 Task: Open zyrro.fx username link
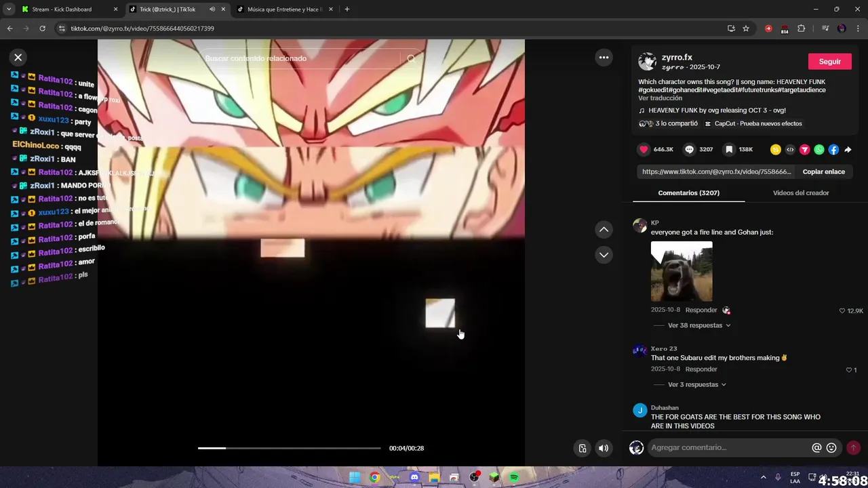(677, 58)
